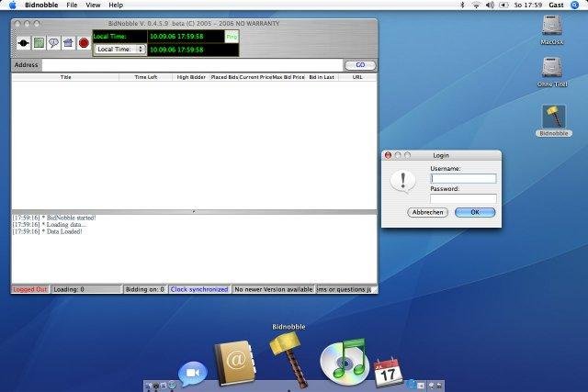Click the Placed Bids column header
The height and width of the screenshot is (392, 588).
(224, 77)
